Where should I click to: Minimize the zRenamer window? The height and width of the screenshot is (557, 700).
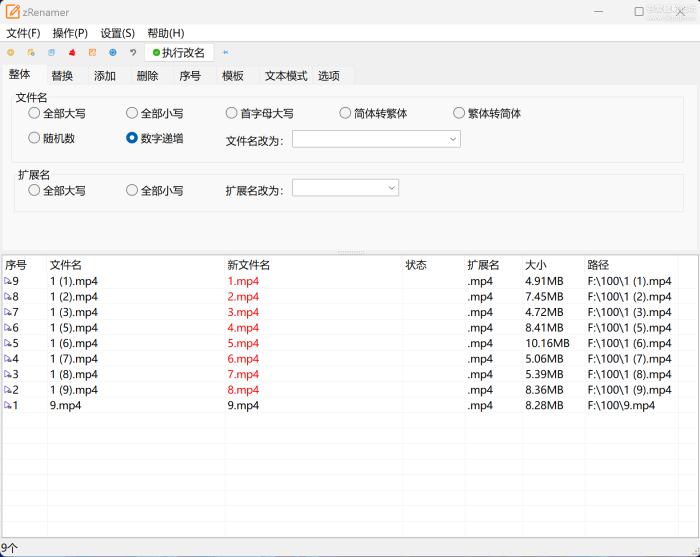pos(599,12)
